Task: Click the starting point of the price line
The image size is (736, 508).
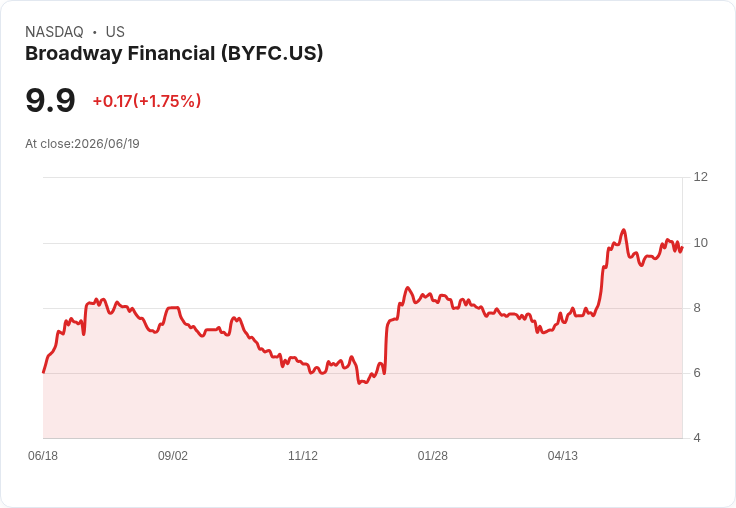Action: click(44, 372)
